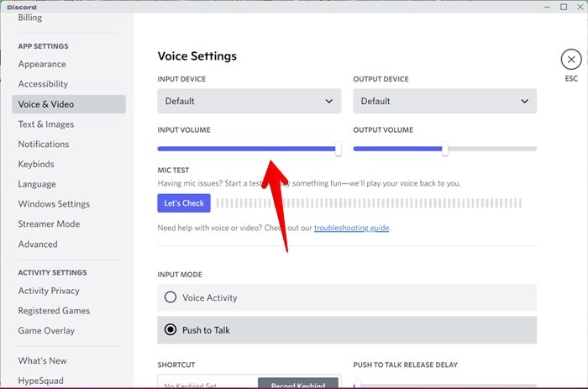
Task: Minimize the Discord window
Action: [547, 7]
